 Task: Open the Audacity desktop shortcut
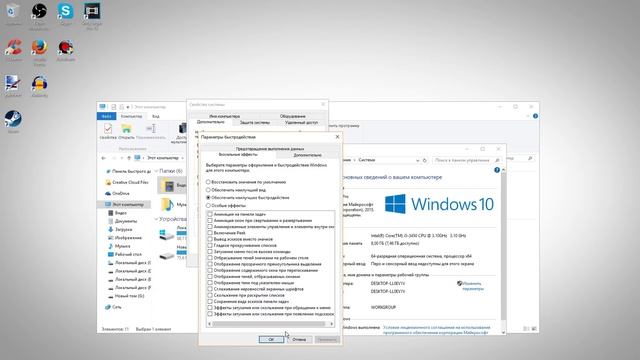(x=39, y=84)
